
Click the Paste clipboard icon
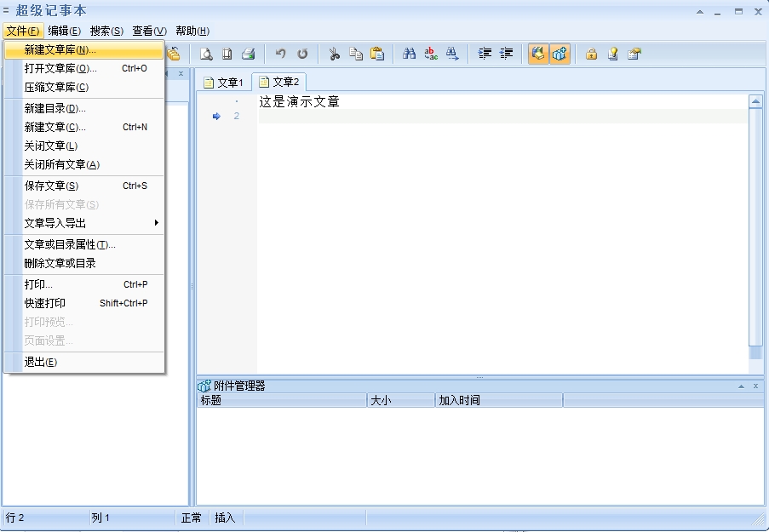(377, 54)
